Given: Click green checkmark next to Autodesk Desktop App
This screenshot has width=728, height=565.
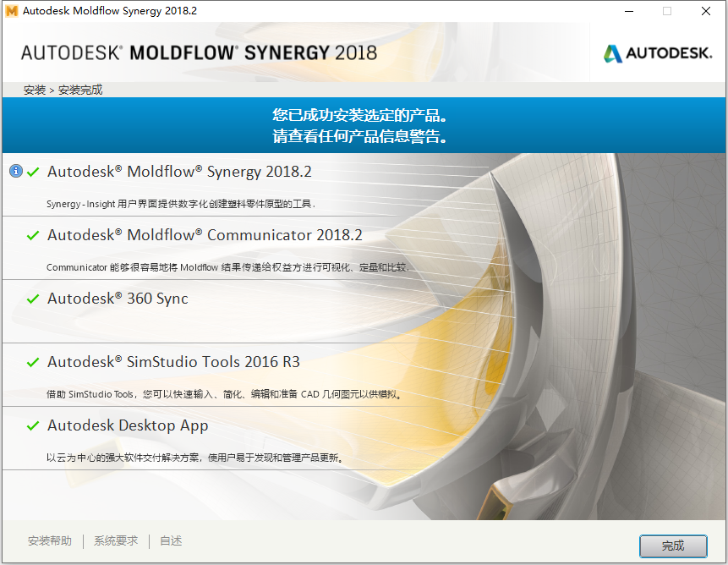Looking at the screenshot, I should pos(33,425).
